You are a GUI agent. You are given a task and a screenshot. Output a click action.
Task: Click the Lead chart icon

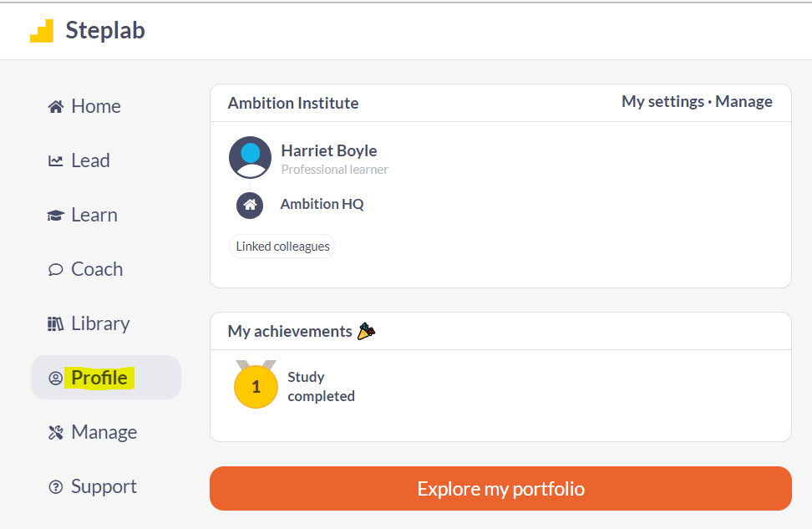[55, 161]
